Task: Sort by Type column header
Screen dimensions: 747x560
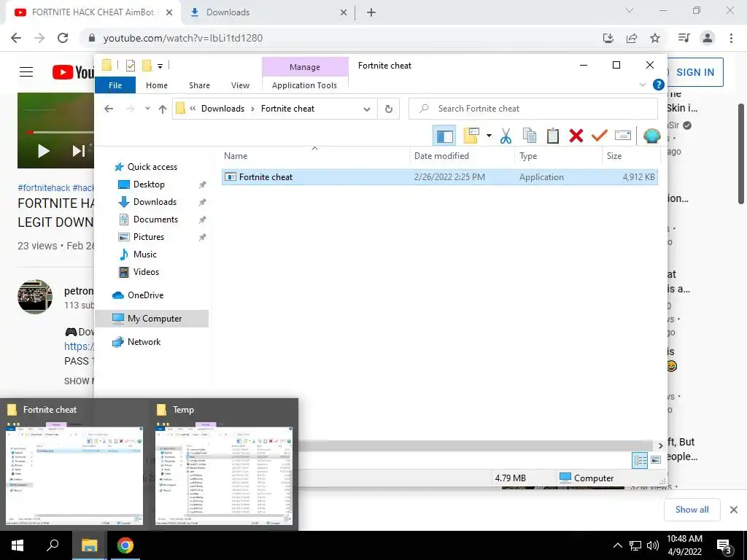Action: 558,156
